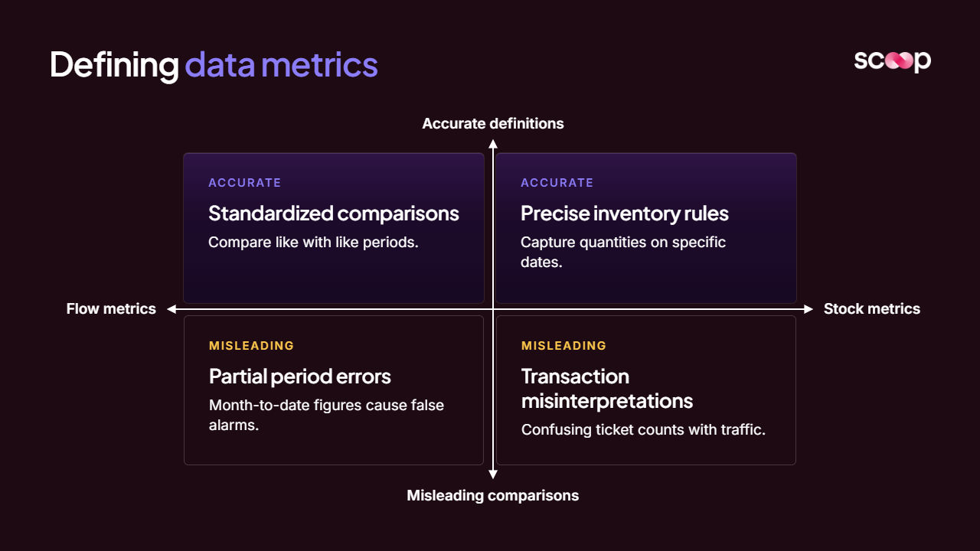Click the Misleading comparisons axis label
The width and height of the screenshot is (980, 551).
point(493,495)
